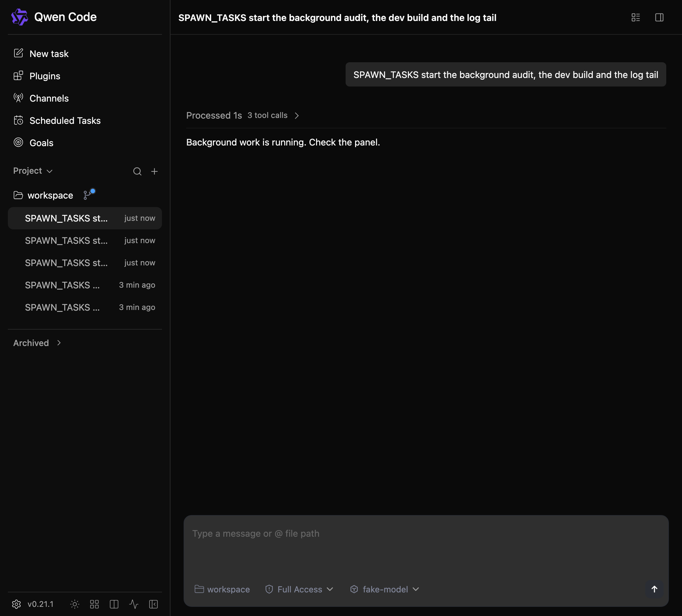Click the conversation title in the header
This screenshot has height=616, width=682.
pos(337,18)
